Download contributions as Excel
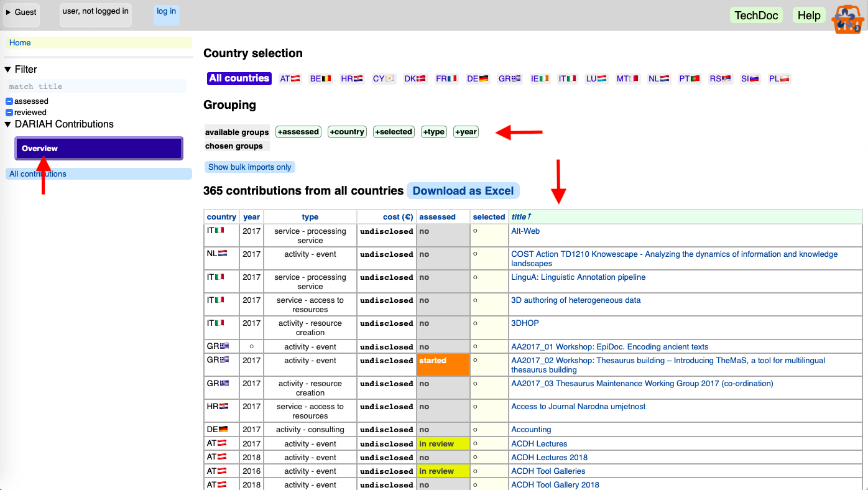 tap(463, 191)
